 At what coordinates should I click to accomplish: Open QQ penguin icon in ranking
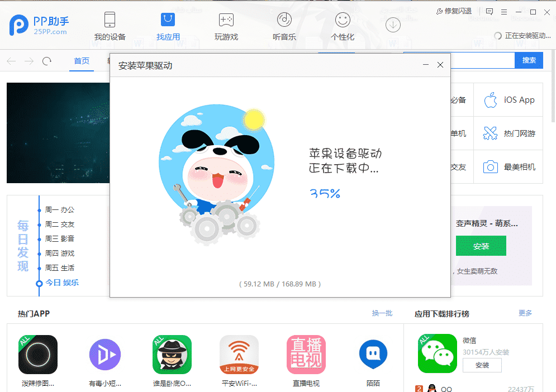(x=432, y=389)
